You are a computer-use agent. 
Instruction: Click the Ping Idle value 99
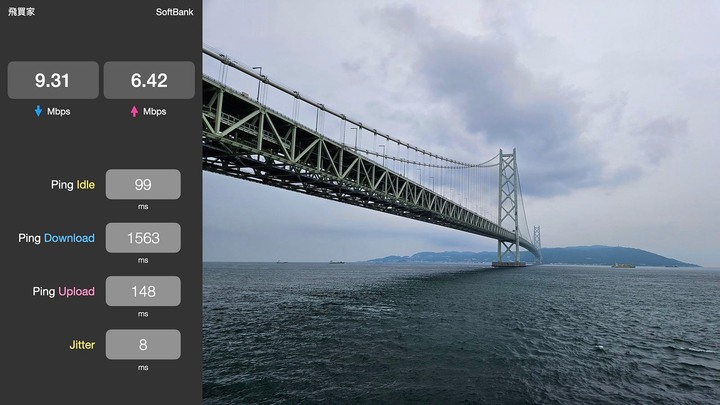pos(143,184)
